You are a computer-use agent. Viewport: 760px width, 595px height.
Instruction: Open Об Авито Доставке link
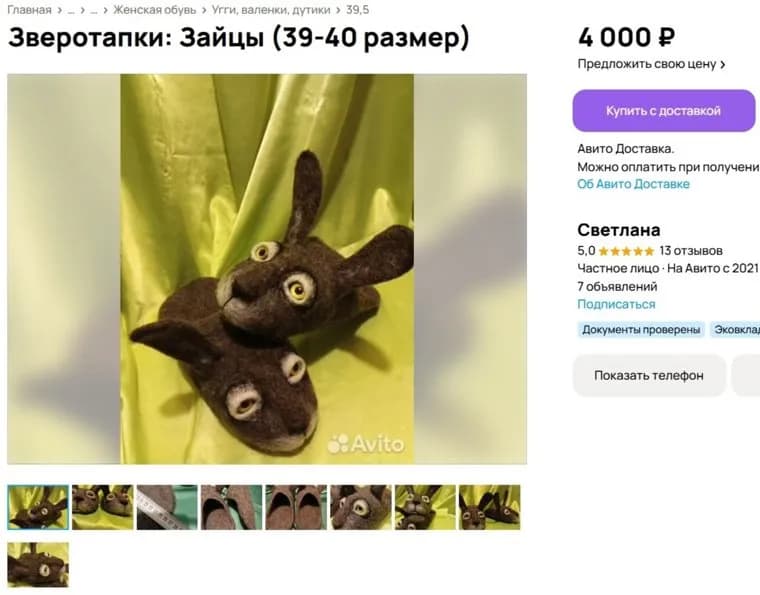(633, 184)
